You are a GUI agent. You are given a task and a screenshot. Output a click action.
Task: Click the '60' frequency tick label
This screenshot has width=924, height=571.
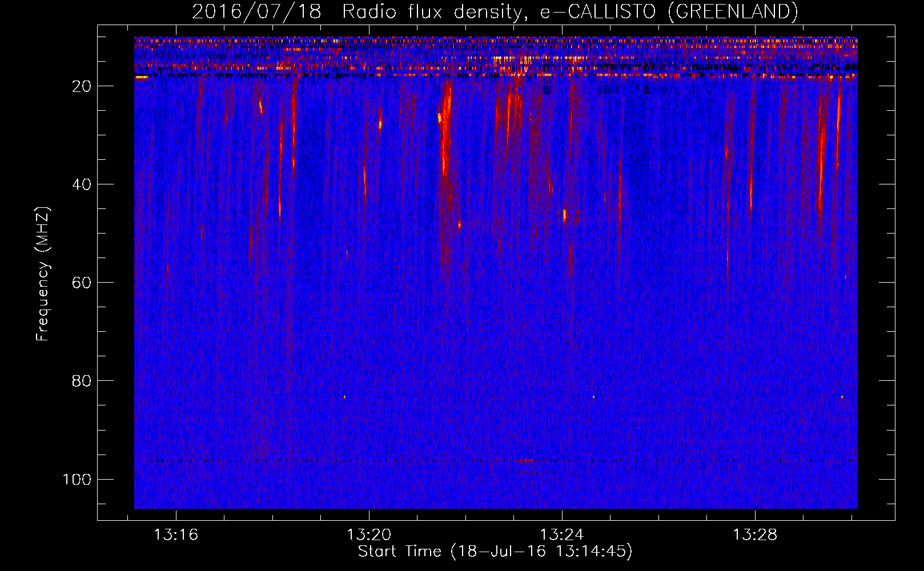point(82,283)
